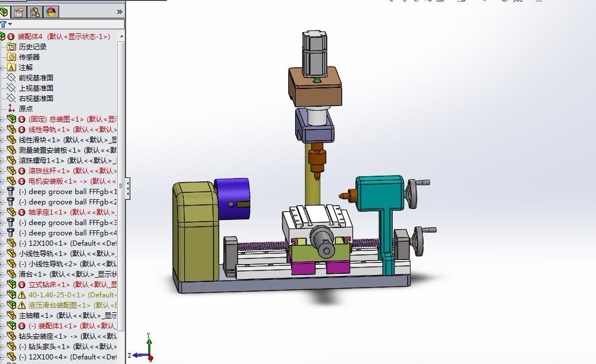This screenshot has height=364, width=596.
Task: Click the warning triangle on 40-1.46-25-0<1>
Action: (22, 295)
